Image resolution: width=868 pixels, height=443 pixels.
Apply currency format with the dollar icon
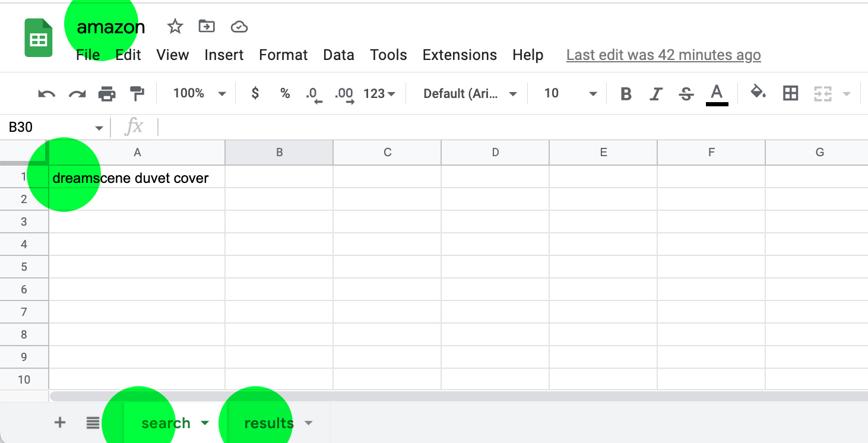point(255,93)
